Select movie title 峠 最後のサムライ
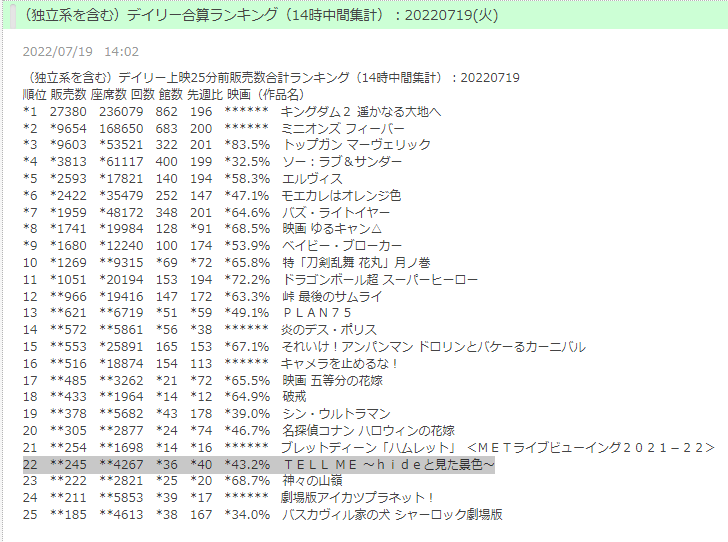728x542 pixels. [332, 296]
